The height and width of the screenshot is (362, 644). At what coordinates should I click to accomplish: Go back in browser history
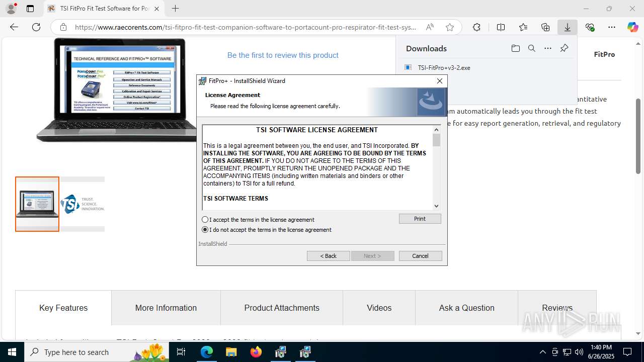coord(14,27)
